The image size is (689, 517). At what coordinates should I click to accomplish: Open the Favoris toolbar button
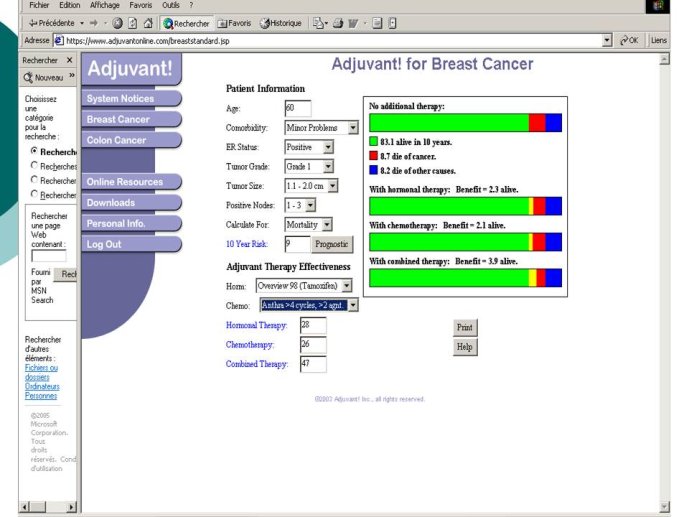(x=234, y=23)
